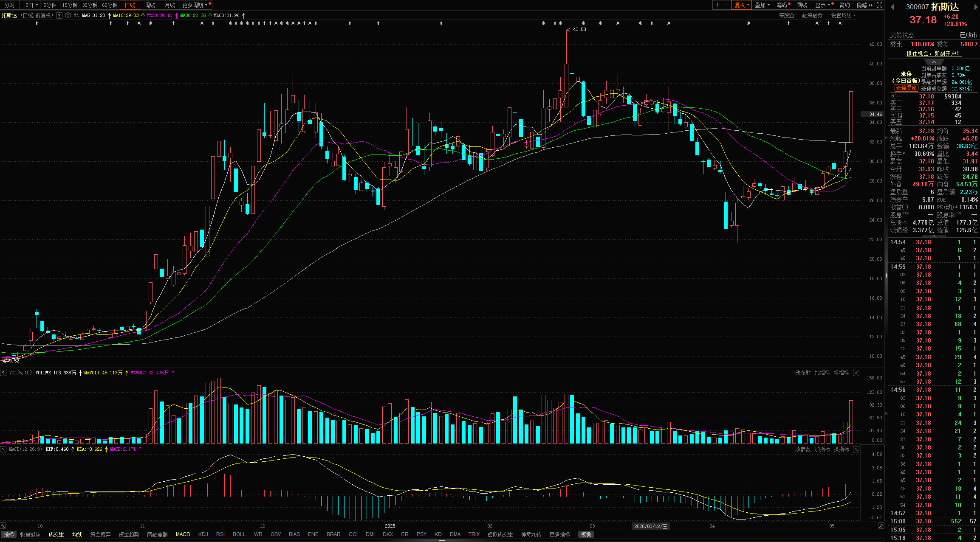980x542 pixels.
Task: Switch to 周线 weekly tab
Action: click(x=150, y=5)
